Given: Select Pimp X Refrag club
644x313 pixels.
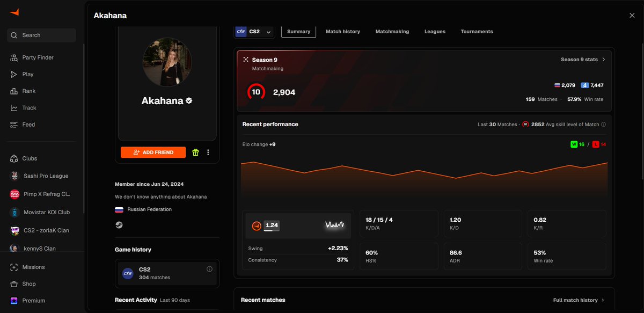Looking at the screenshot, I should coord(41,194).
